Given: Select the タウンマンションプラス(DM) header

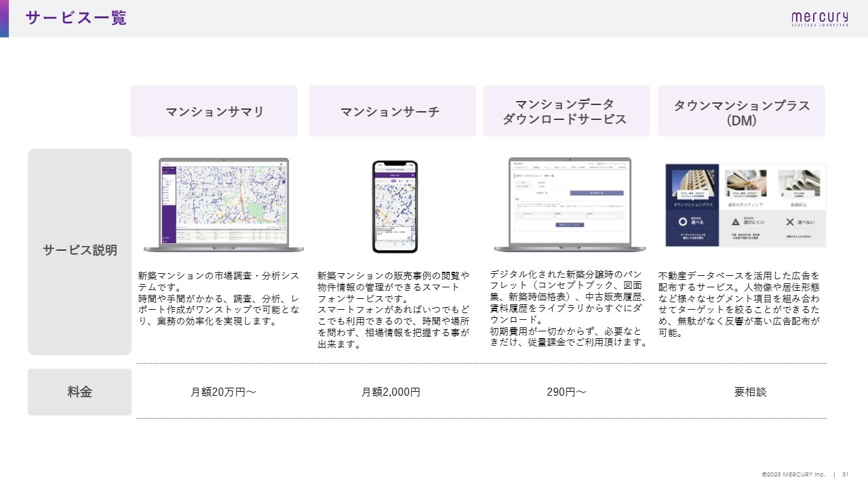Looking at the screenshot, I should (x=741, y=111).
